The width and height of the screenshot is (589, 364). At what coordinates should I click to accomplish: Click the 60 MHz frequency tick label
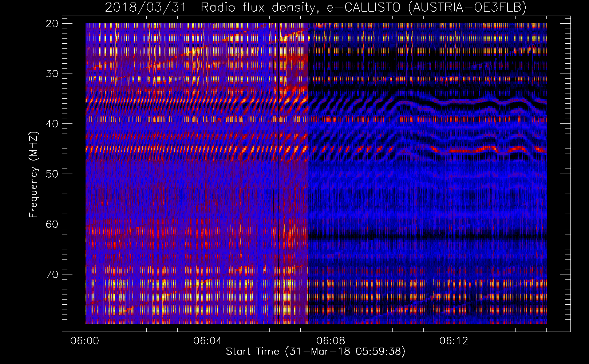(52, 224)
